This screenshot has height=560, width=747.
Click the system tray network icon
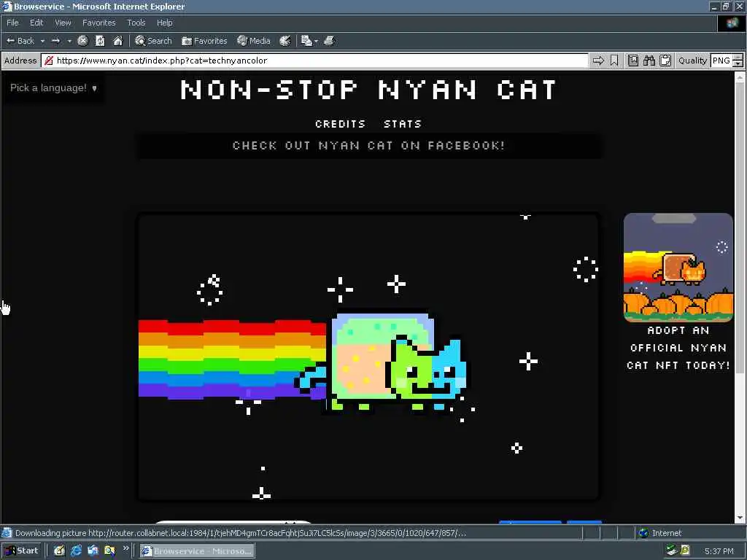[x=672, y=551]
